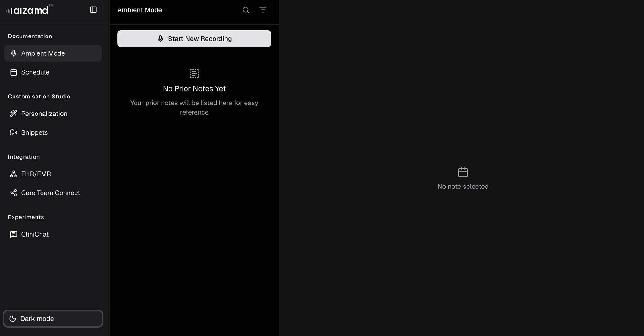Click the calendar icon above No note selected
Screen dimensions: 644x336
(463, 172)
